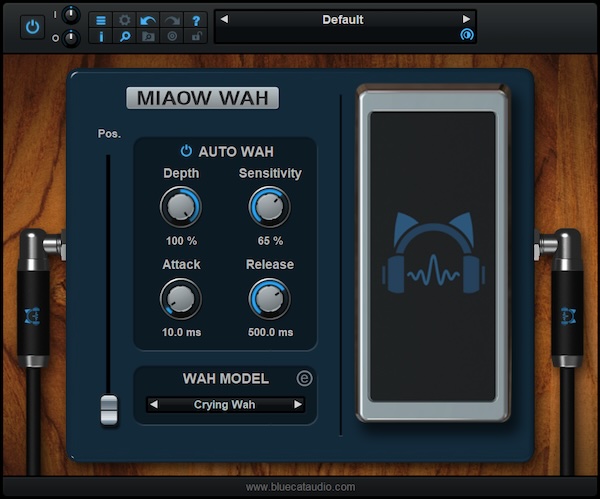The width and height of the screenshot is (600, 499).
Task: Click the 100 % depth value
Action: [x=181, y=241]
